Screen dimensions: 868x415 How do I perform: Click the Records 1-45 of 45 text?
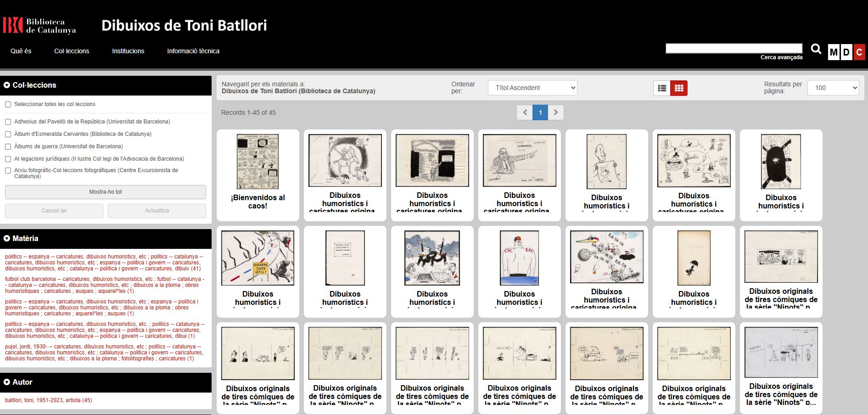(248, 112)
